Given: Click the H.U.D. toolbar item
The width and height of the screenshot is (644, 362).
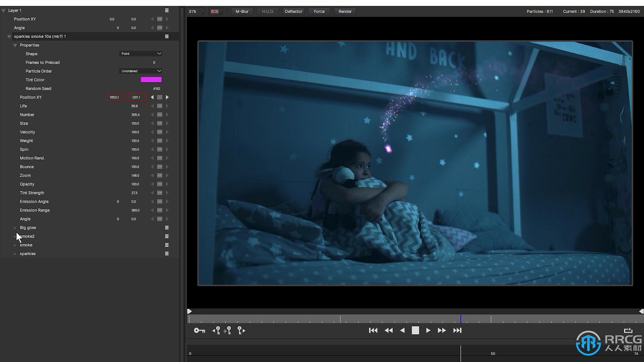Looking at the screenshot, I should click(x=268, y=11).
